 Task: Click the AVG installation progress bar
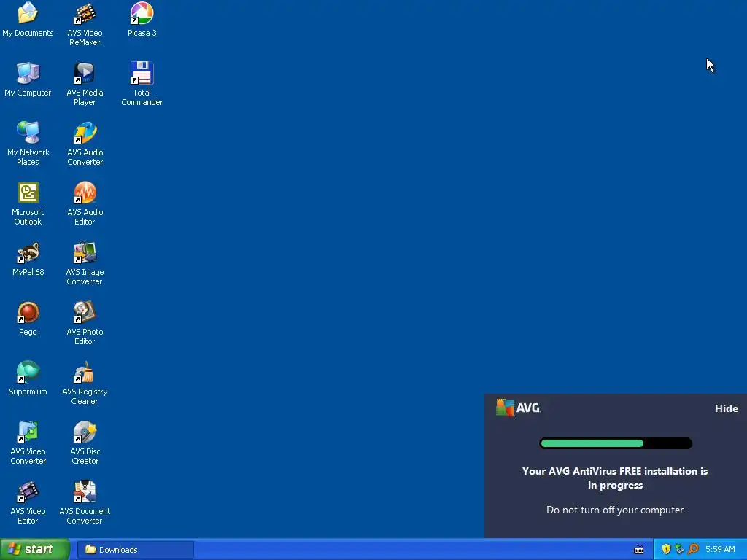(616, 443)
